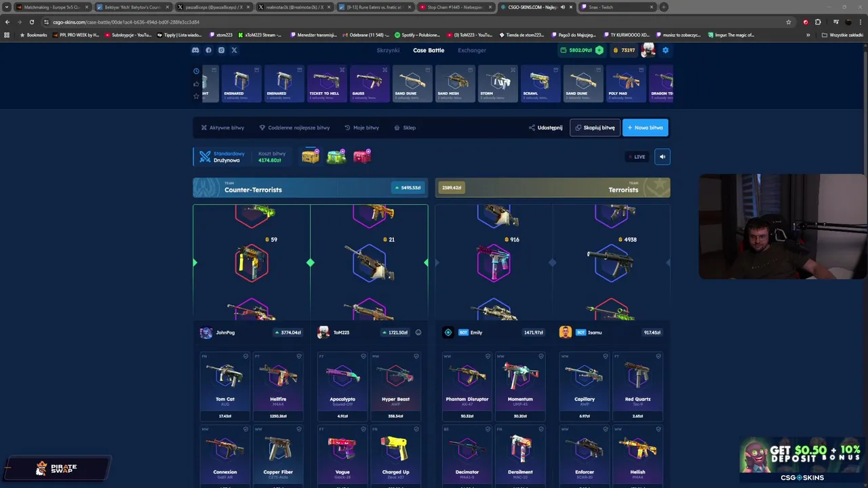
Task: Click the shield icon on Capillary card
Action: 605,357
